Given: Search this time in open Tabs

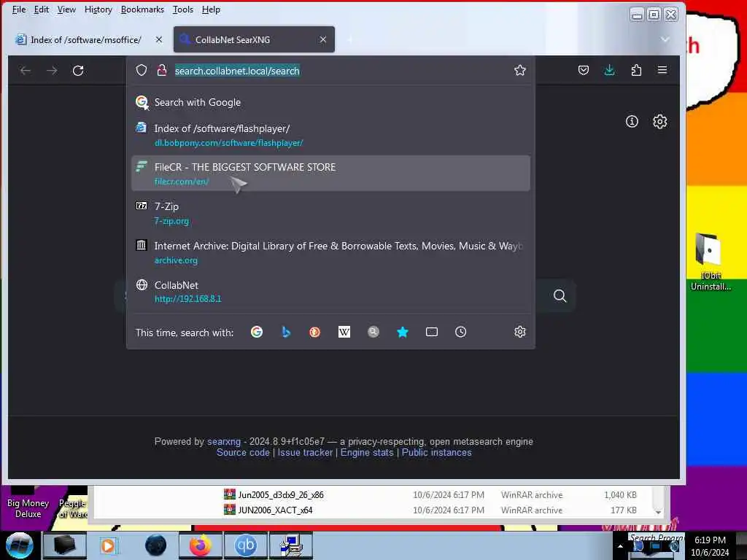Looking at the screenshot, I should point(432,332).
